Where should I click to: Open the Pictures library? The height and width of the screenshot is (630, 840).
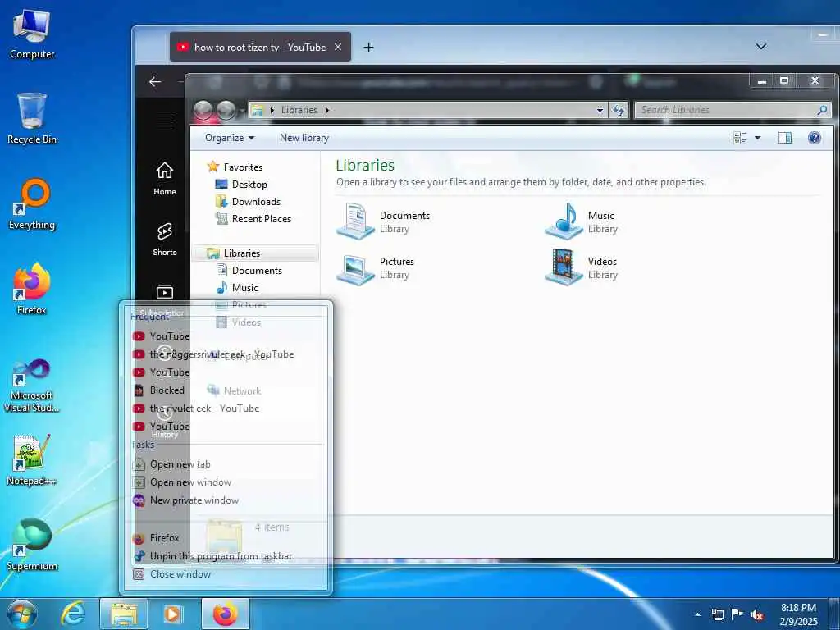click(x=376, y=268)
